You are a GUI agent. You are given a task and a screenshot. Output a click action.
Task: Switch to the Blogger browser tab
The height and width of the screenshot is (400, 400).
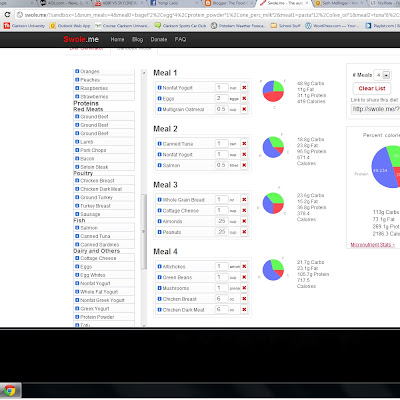click(x=229, y=3)
